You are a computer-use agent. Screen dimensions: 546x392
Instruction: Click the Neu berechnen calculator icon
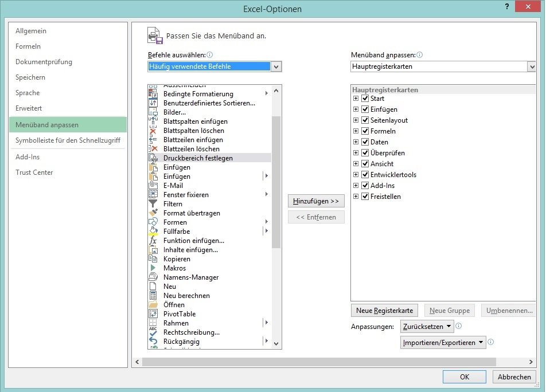pos(153,295)
